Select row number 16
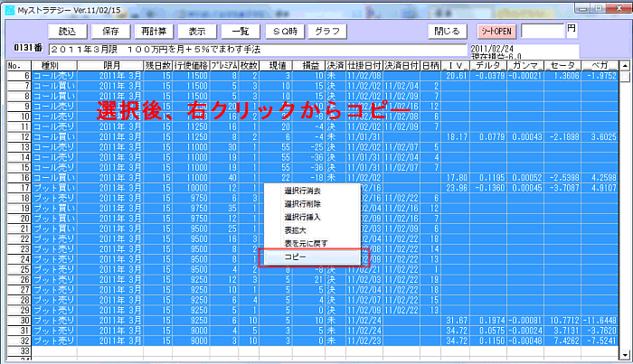Image resolution: width=633 pixels, height=364 pixels. [x=19, y=178]
